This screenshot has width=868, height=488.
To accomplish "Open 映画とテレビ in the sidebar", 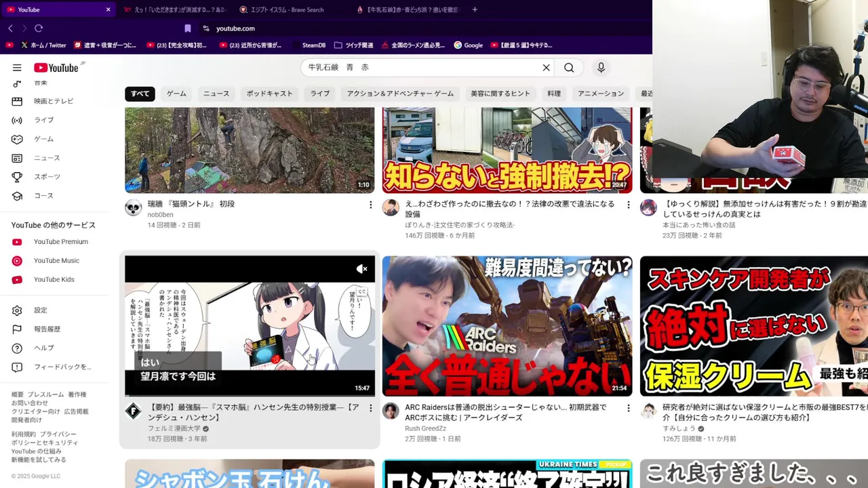I will [x=53, y=101].
